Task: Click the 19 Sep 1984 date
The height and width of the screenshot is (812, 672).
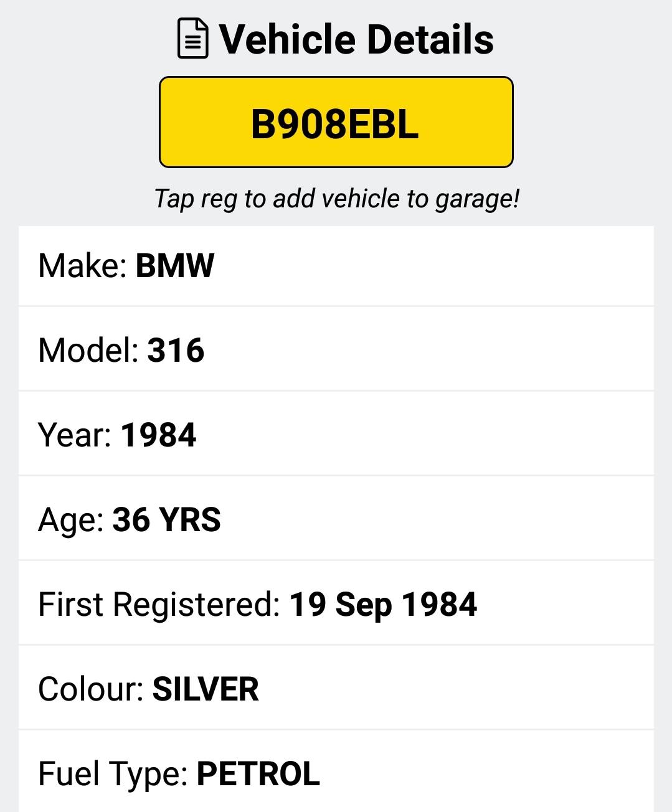Action: click(383, 605)
